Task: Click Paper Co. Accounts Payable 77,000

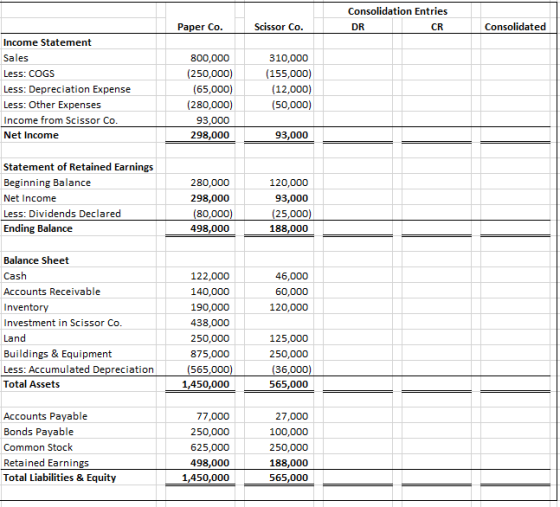Action: 213,416
